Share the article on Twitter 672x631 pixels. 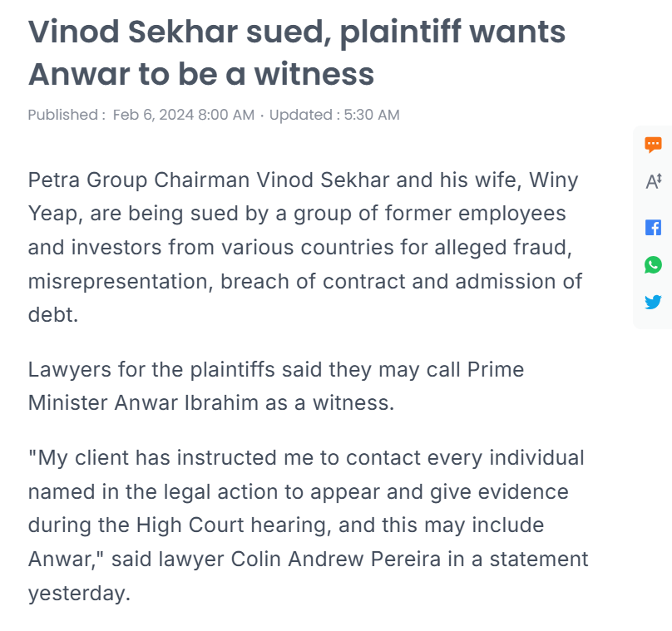click(x=653, y=302)
